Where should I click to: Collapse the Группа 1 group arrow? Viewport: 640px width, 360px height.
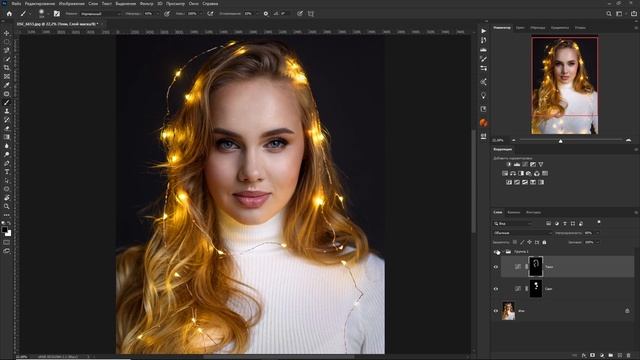[503, 252]
